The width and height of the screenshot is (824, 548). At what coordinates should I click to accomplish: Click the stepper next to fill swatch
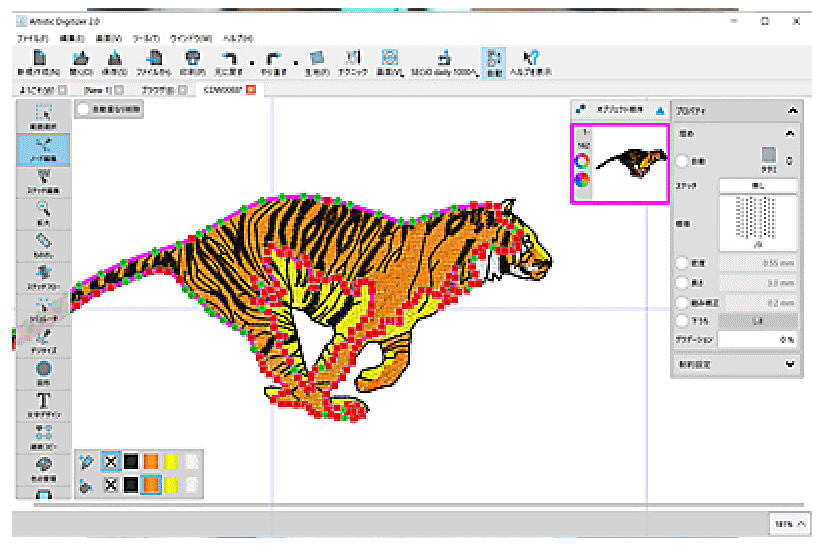[789, 161]
